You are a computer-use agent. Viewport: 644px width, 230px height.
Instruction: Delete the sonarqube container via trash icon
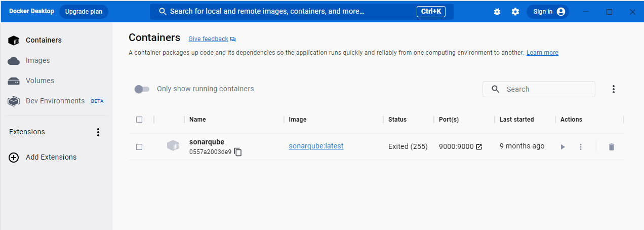coord(611,147)
